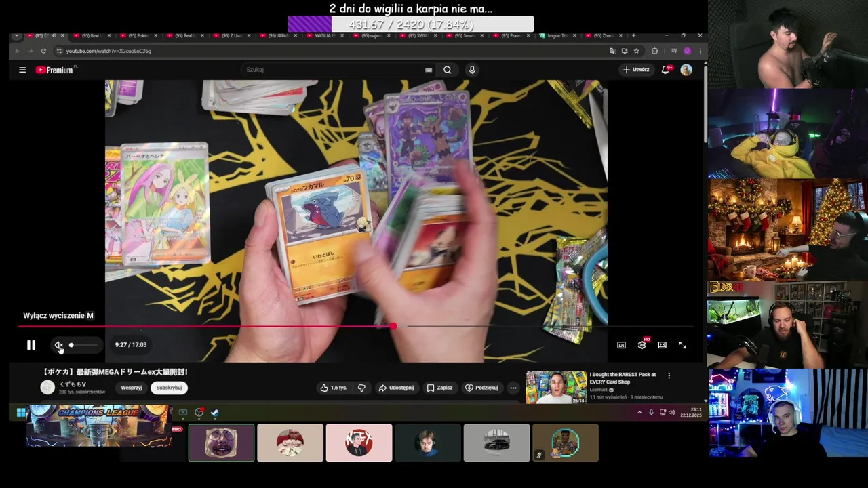Screen dimensions: 868x488
Task: Open the system tray volume icon
Action: [x=672, y=412]
